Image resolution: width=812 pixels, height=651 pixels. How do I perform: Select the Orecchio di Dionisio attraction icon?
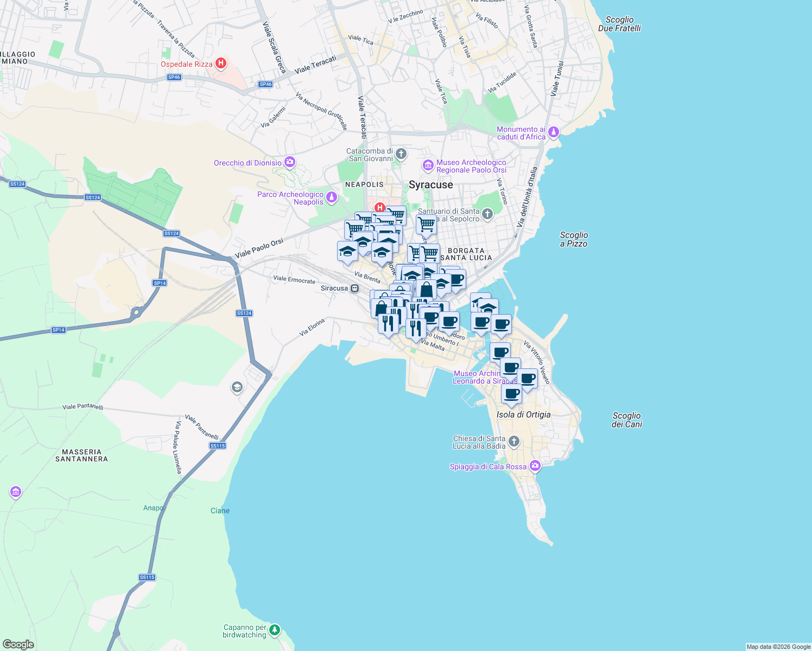click(x=290, y=162)
